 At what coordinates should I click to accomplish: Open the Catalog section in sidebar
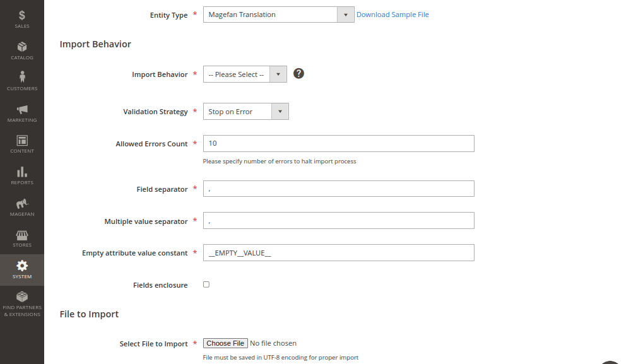tap(21, 50)
